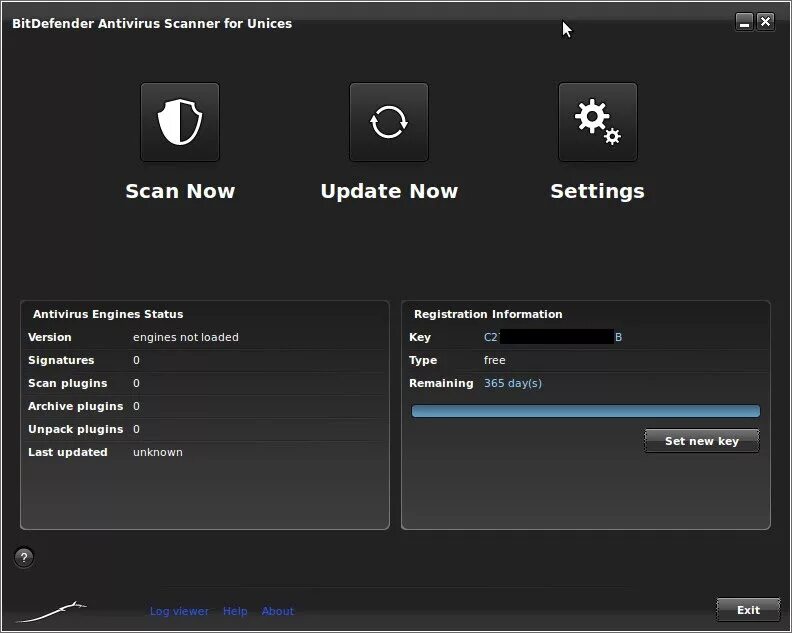Click the Antivirus Engines Status heading
Screen dimensions: 792x633
[x=108, y=314]
